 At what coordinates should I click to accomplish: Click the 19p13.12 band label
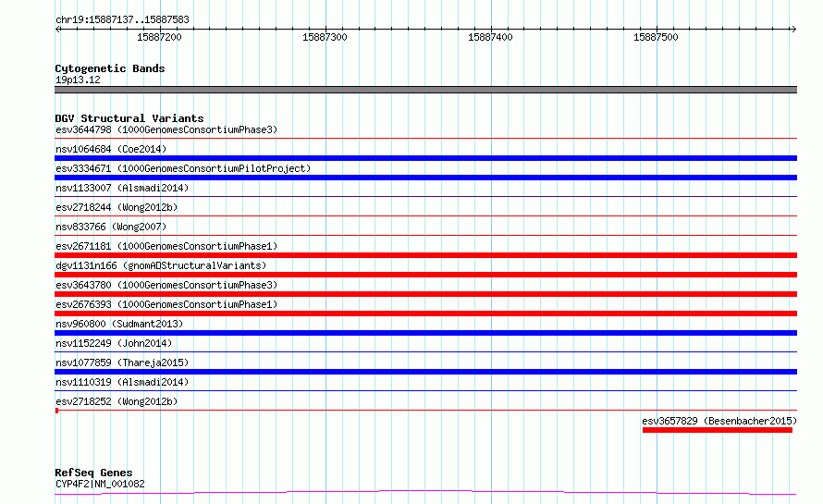(x=78, y=80)
